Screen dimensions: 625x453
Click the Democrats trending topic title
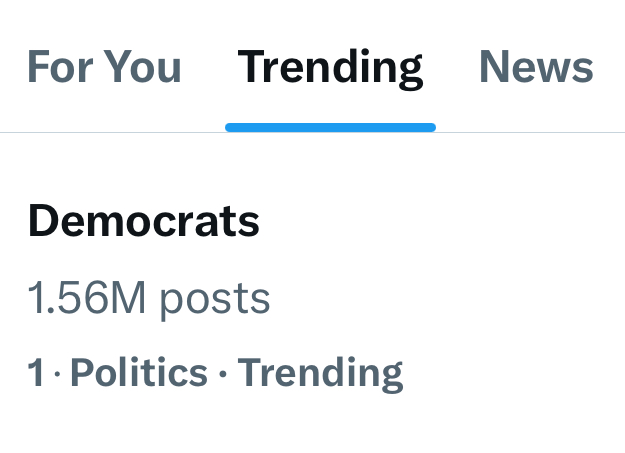point(143,221)
